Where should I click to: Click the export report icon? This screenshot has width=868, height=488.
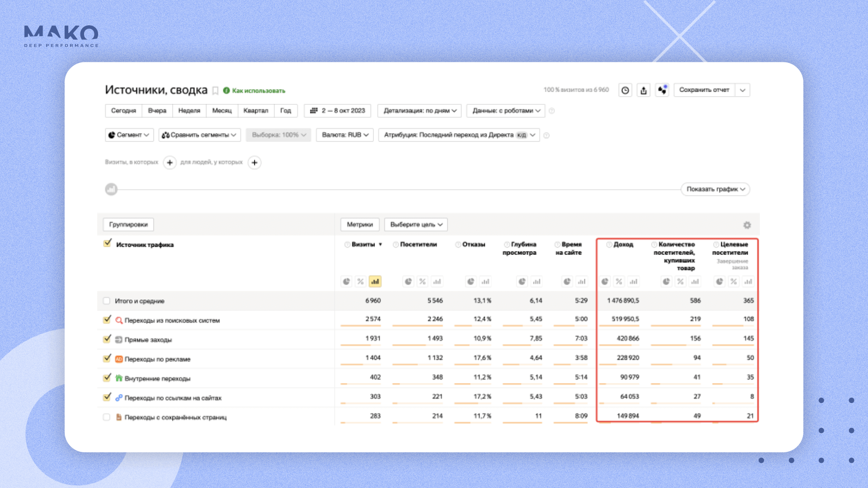coord(644,90)
